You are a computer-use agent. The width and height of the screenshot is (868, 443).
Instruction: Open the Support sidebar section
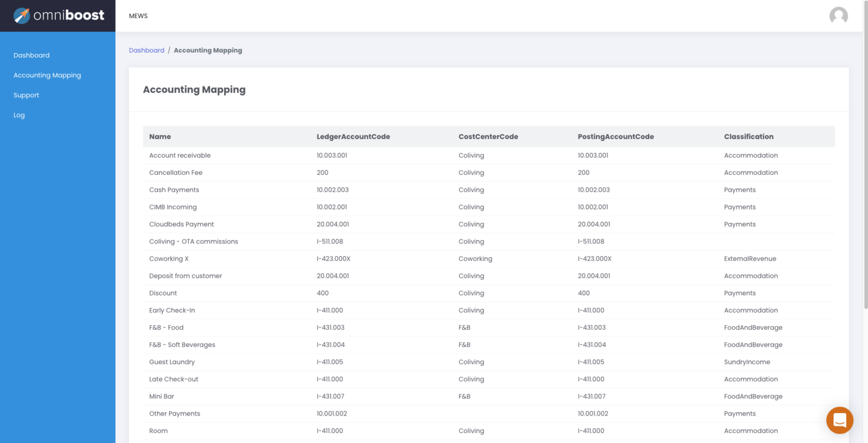pos(26,94)
